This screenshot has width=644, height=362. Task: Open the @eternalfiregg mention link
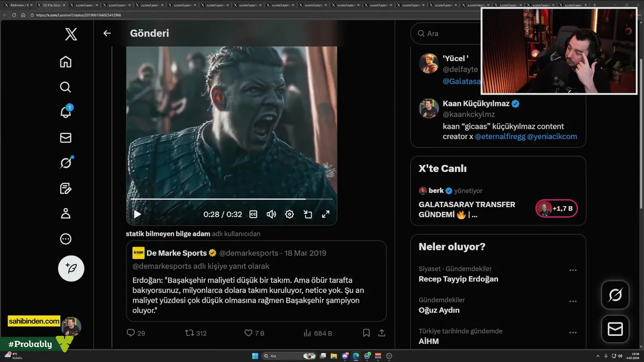pos(500,136)
